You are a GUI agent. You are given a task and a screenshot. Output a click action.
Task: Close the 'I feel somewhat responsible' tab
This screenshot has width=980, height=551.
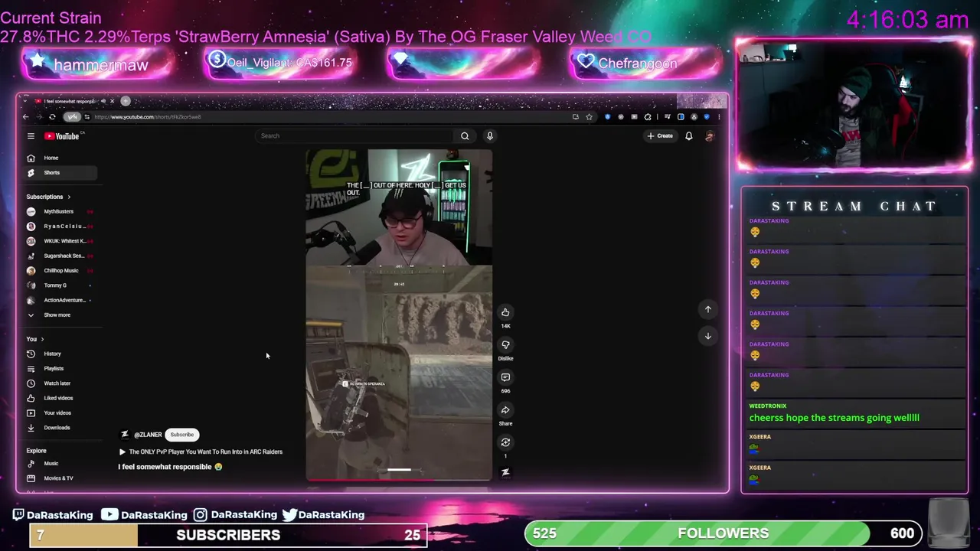click(112, 101)
